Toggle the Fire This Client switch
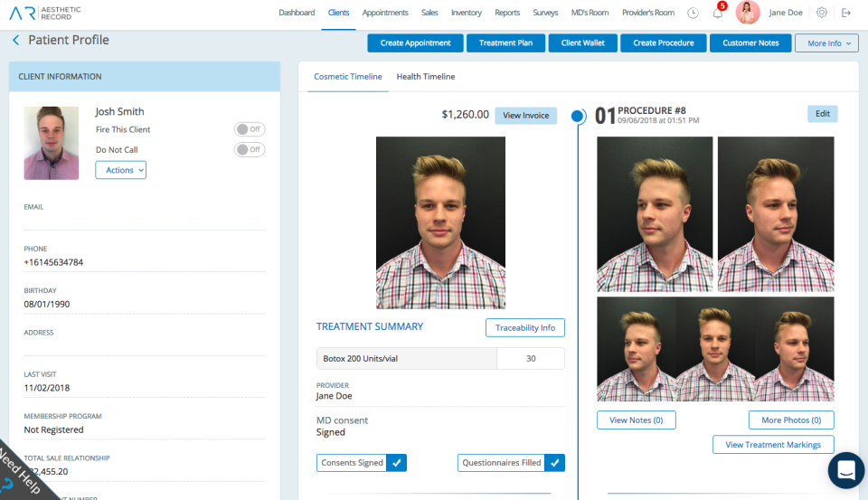Viewport: 868px width, 500px height. point(250,129)
